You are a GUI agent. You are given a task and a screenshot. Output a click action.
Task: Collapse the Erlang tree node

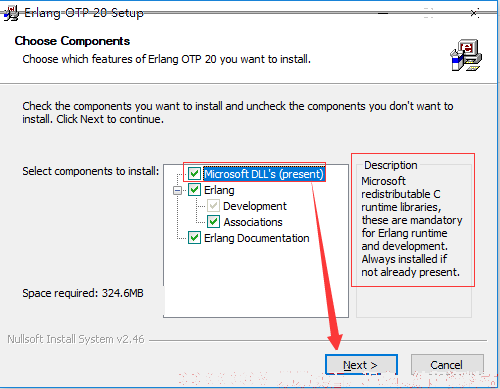click(x=177, y=190)
